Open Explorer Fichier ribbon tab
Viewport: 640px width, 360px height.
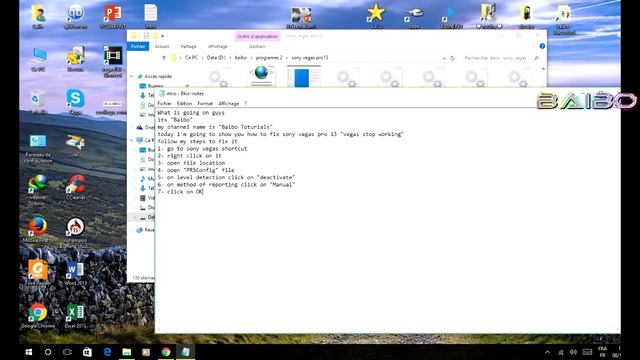click(x=138, y=47)
